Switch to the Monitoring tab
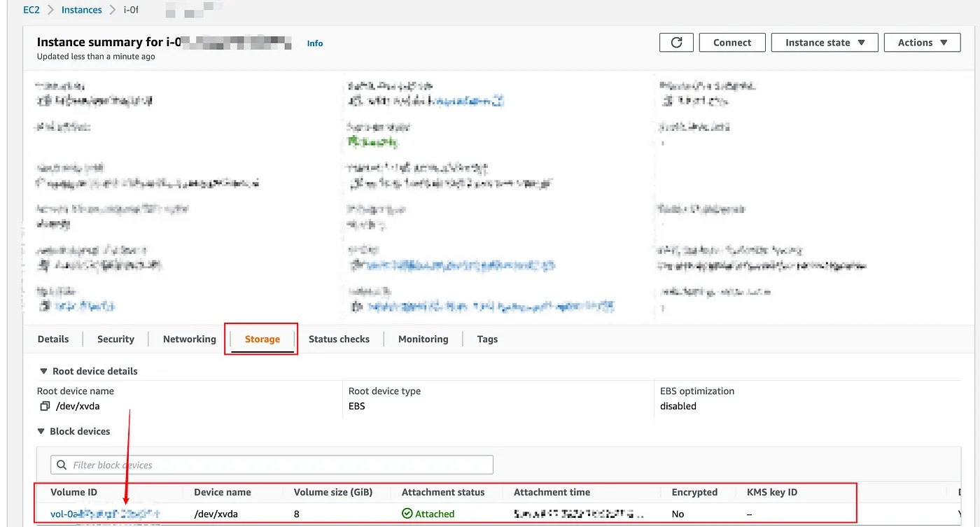The width and height of the screenshot is (980, 527). point(423,339)
